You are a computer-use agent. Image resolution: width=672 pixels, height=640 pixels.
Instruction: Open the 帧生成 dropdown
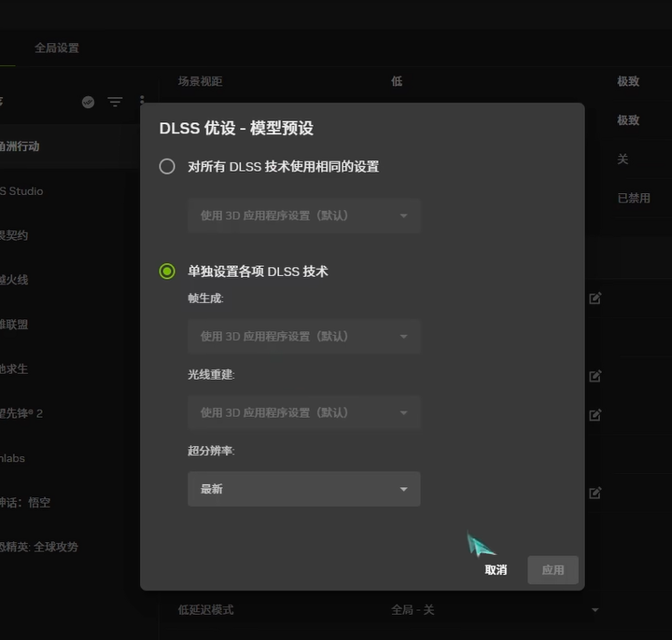pos(304,336)
